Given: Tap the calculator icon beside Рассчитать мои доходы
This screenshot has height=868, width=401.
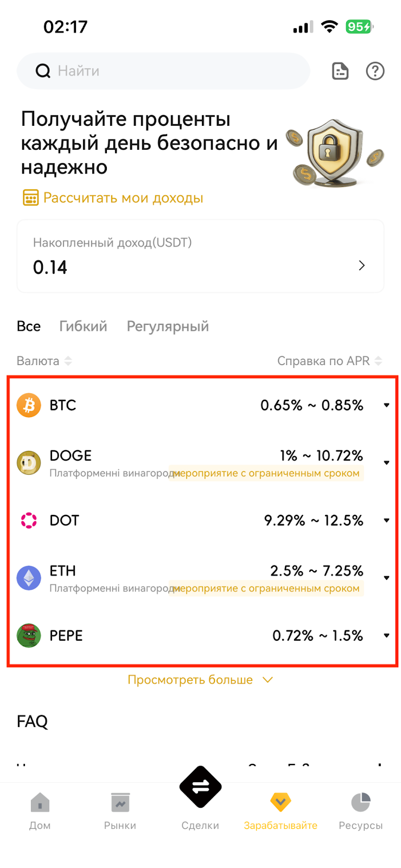Looking at the screenshot, I should pyautogui.click(x=30, y=197).
